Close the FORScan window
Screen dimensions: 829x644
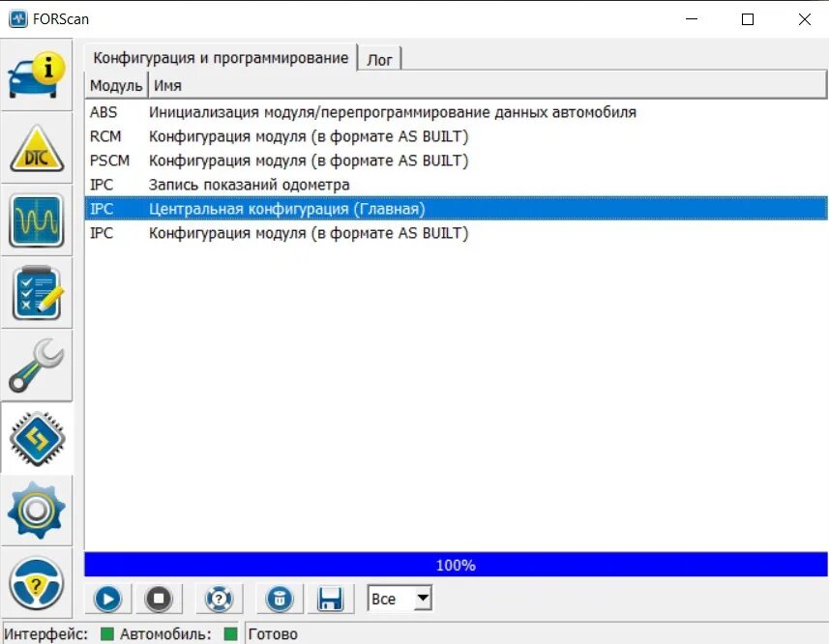804,19
